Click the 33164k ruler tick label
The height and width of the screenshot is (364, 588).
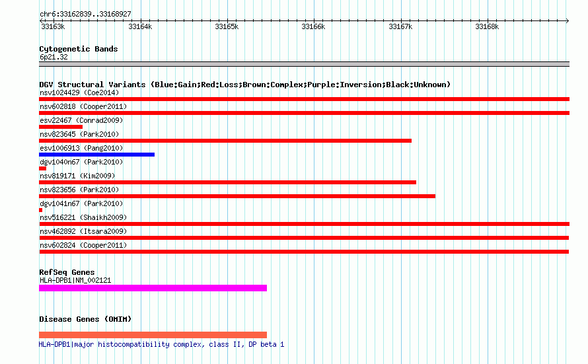[140, 26]
